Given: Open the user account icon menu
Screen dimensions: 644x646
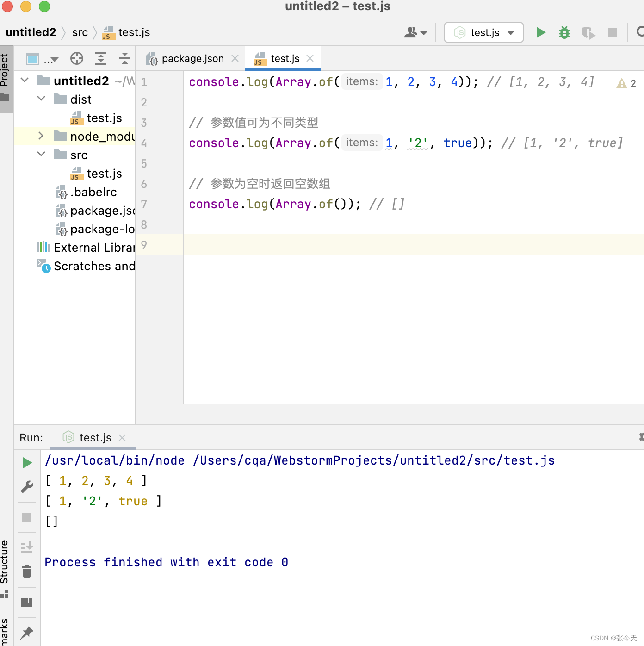Looking at the screenshot, I should click(x=415, y=32).
